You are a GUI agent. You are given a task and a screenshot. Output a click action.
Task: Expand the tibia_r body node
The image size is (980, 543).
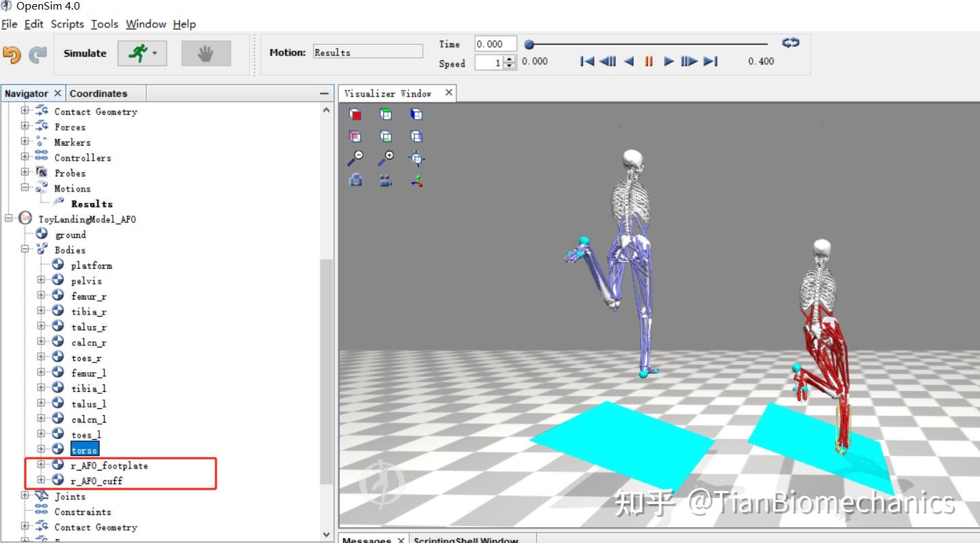(x=41, y=311)
